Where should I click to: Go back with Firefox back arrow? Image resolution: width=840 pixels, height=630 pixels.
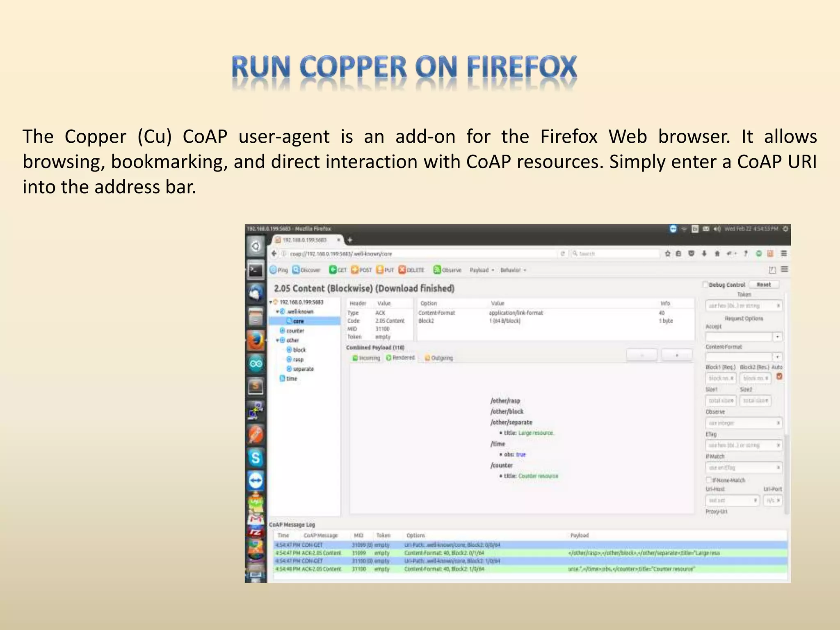[274, 253]
